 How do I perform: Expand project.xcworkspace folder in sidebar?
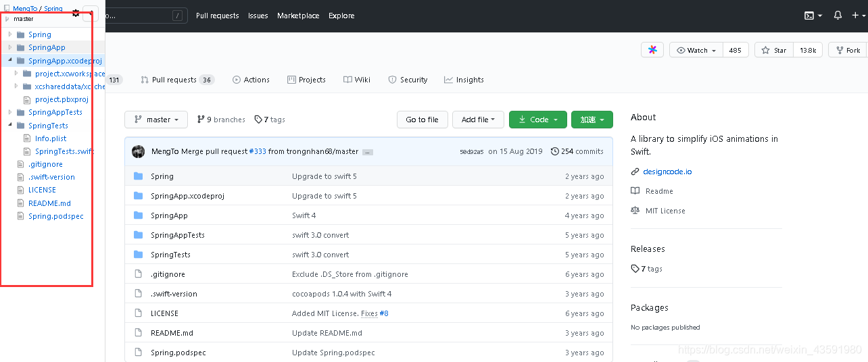click(16, 74)
